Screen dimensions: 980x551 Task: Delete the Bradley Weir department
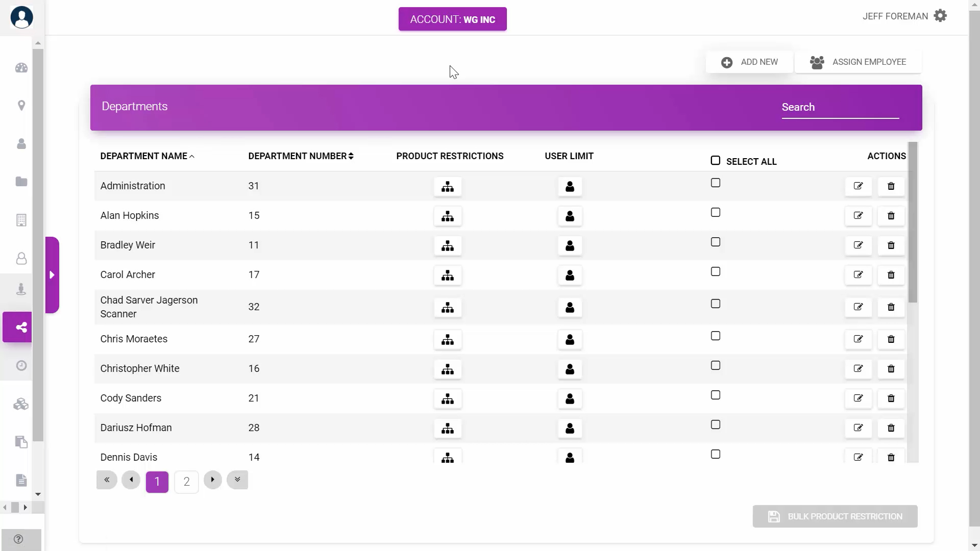coord(891,245)
